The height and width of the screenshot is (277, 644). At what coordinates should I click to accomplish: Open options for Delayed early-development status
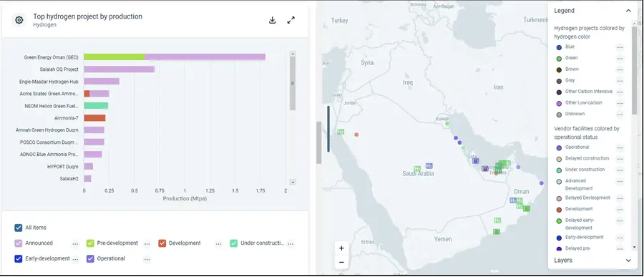pos(620,220)
